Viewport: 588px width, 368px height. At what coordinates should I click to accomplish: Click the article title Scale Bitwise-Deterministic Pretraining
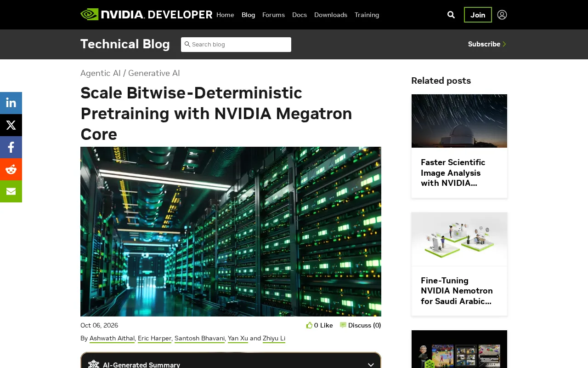[216, 113]
